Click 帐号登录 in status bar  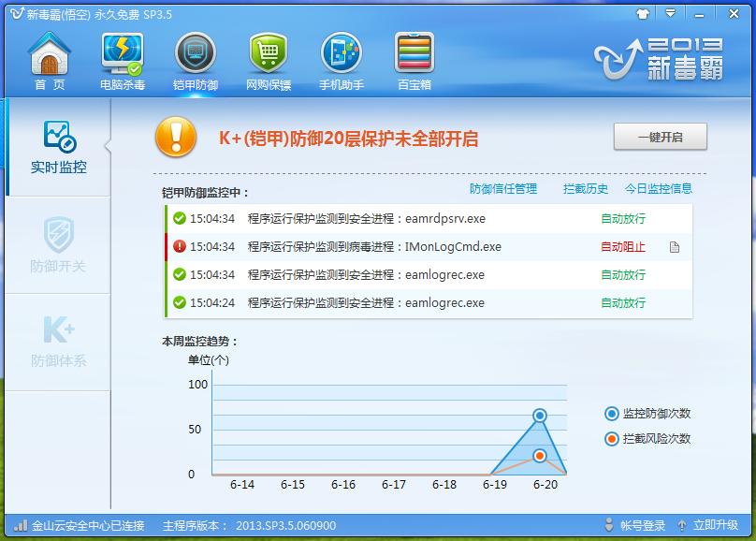pos(643,526)
